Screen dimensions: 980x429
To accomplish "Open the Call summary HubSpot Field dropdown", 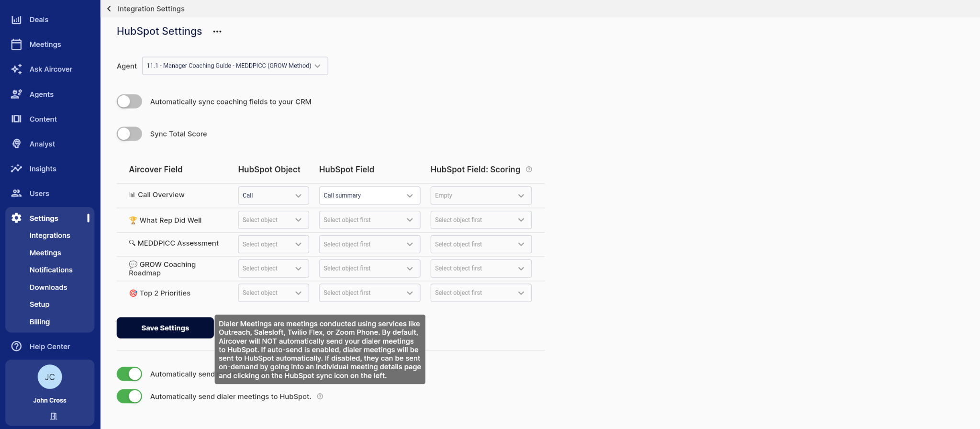I will tap(369, 195).
